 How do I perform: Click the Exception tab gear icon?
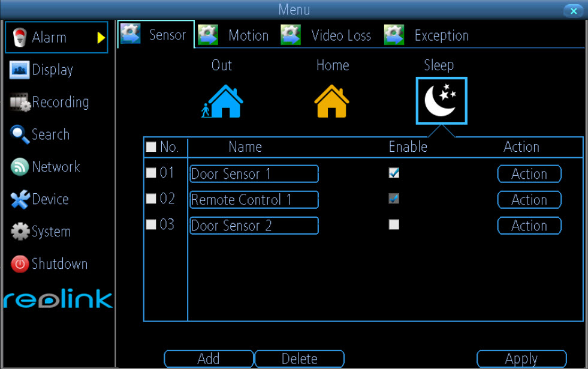point(394,35)
